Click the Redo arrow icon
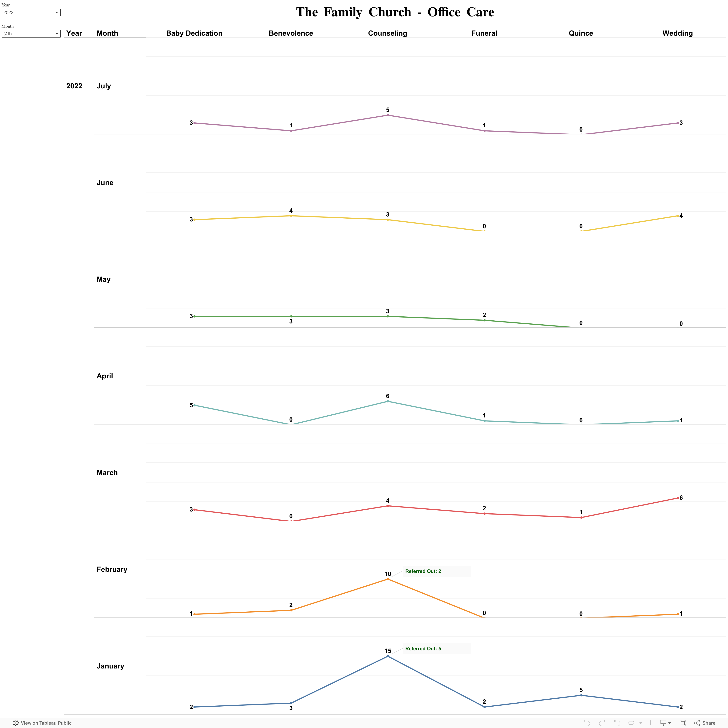 (602, 723)
